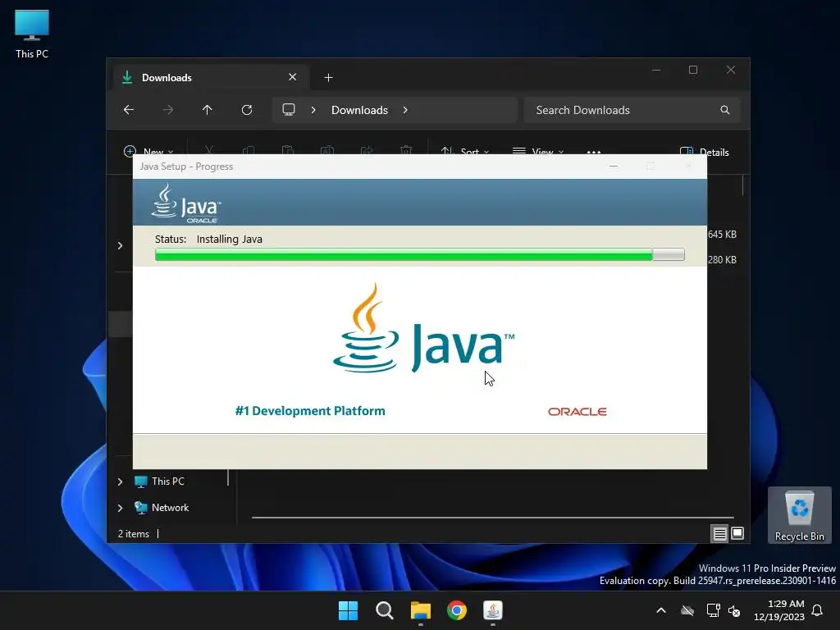Toggle the Details pane button
Viewport: 840px width, 630px height.
click(x=704, y=152)
